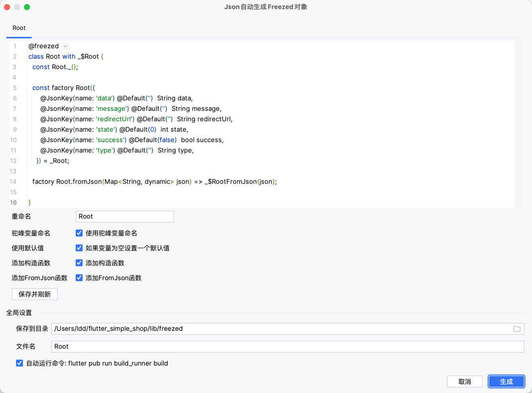Select the Root tab
532x393 pixels.
(x=19, y=28)
